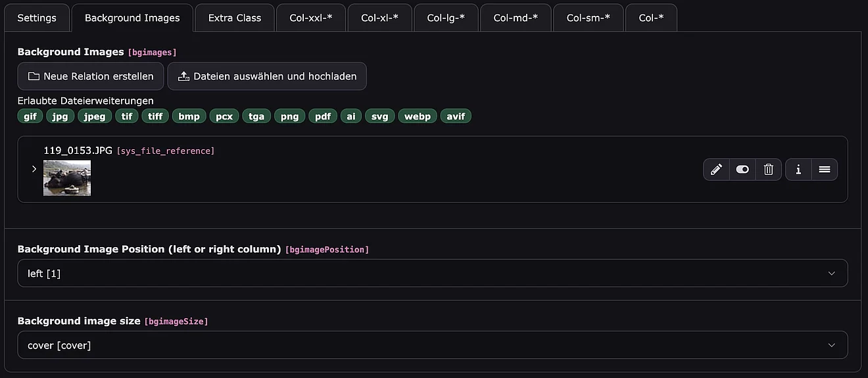This screenshot has width=868, height=378.
Task: Expand the 119_0153.JPG record chevron
Action: tap(34, 169)
